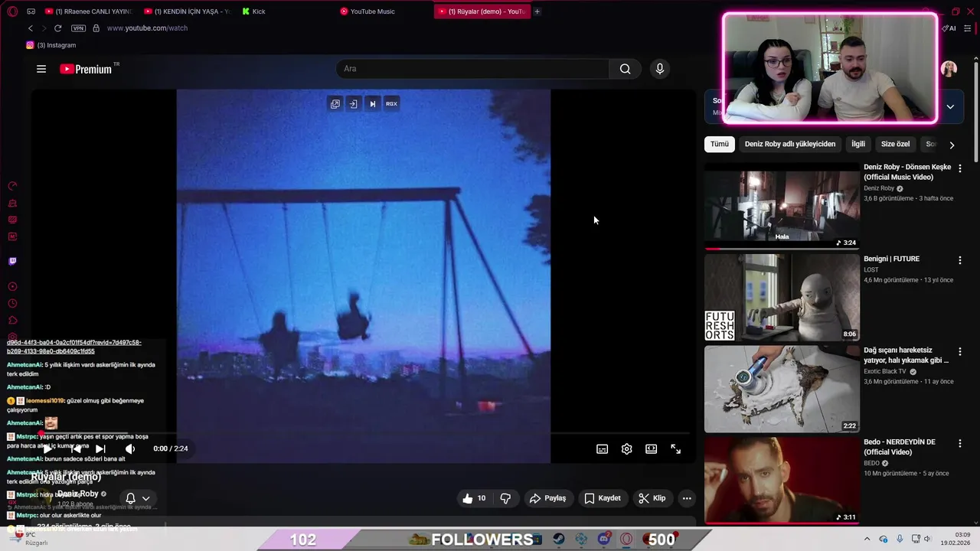Screen dimensions: 980x551
Task: Toggle the VPN badge in address bar
Action: pyautogui.click(x=78, y=28)
